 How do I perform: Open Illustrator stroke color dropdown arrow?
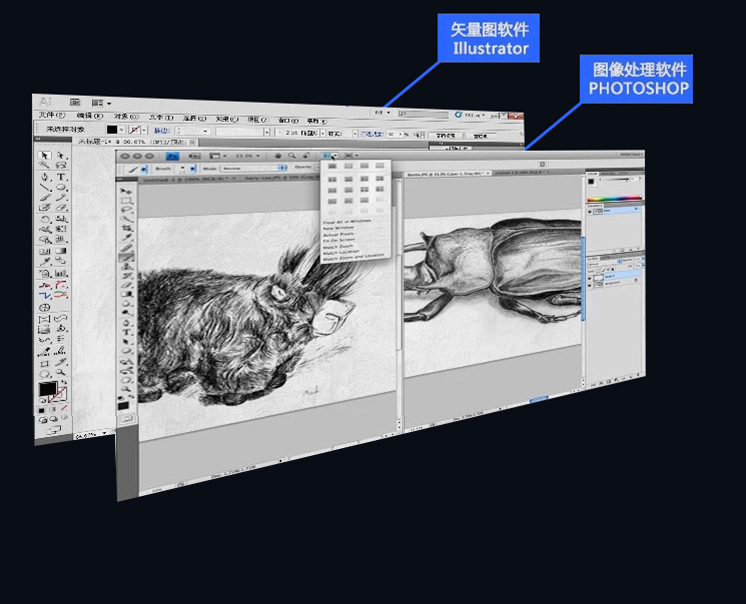click(144, 130)
